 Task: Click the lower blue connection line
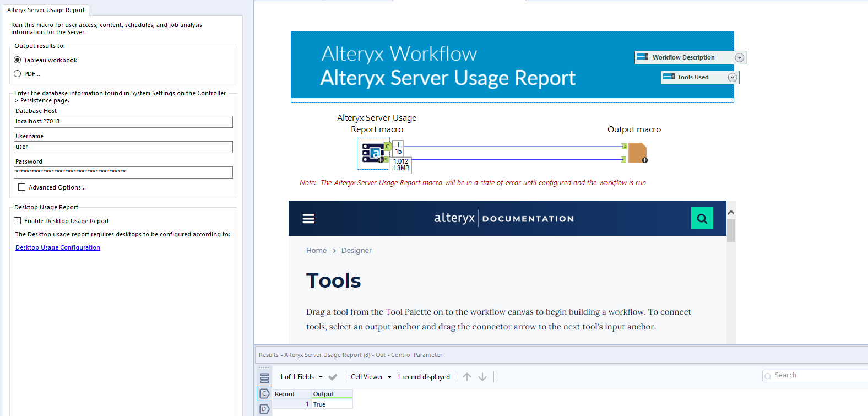[x=517, y=160]
